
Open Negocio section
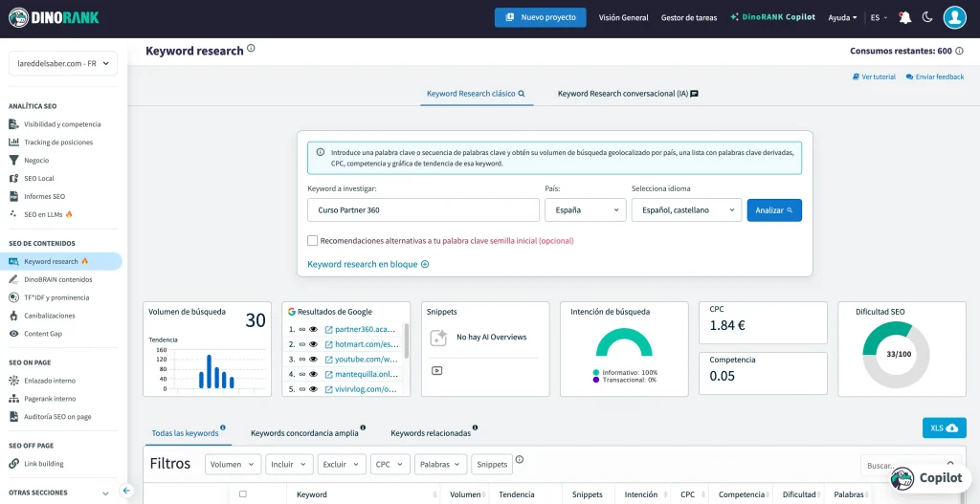[36, 161]
